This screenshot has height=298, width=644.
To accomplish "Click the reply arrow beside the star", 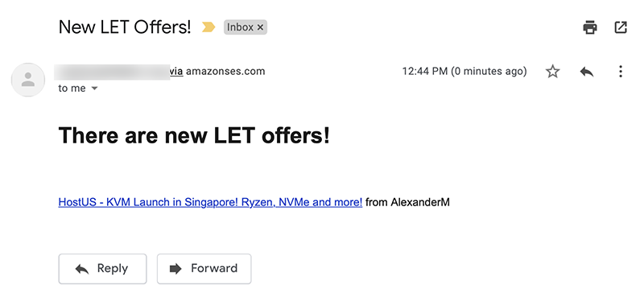I will 587,72.
